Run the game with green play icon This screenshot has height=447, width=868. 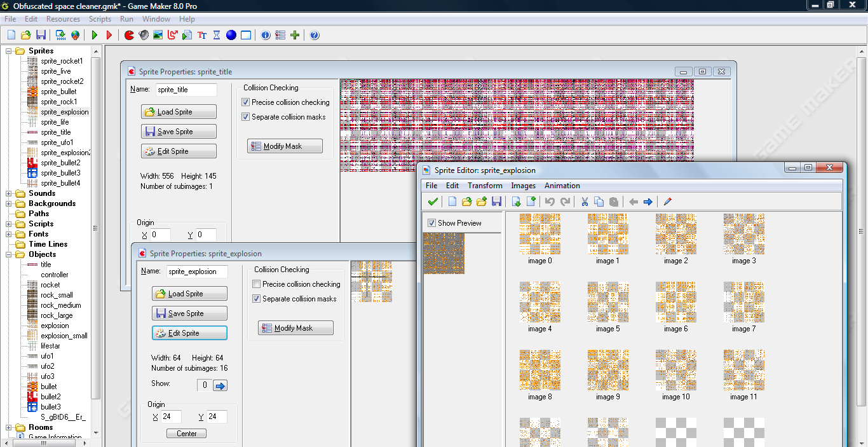pos(95,35)
